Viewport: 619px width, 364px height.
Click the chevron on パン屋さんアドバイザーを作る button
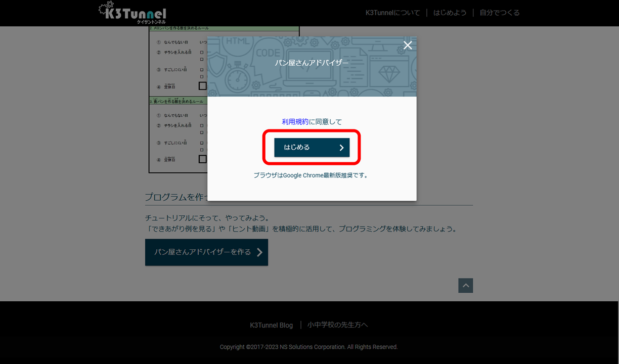click(259, 252)
